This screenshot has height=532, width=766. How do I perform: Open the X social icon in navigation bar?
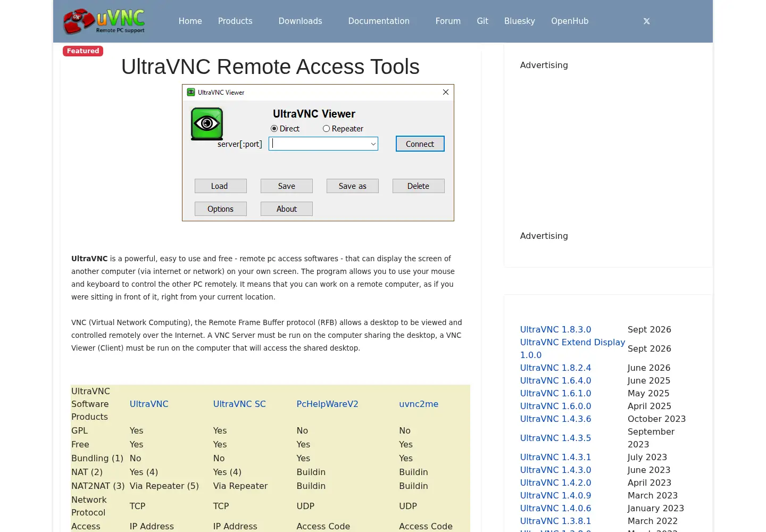pyautogui.click(x=646, y=21)
